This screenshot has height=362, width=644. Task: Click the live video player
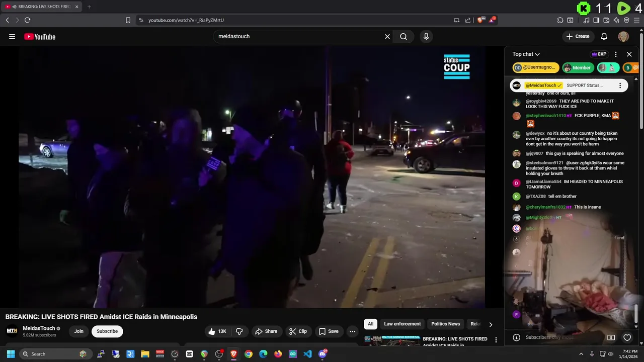click(252, 177)
